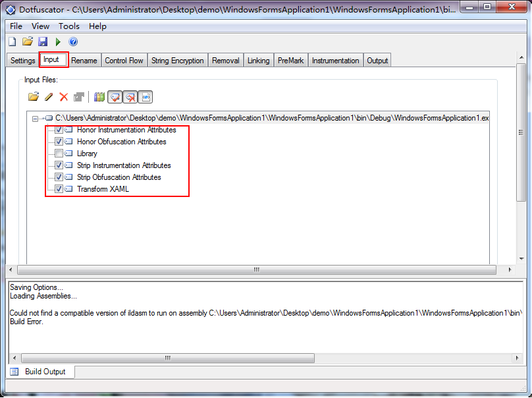Click the Build Output horizontal scrollbar thumb

(168, 358)
